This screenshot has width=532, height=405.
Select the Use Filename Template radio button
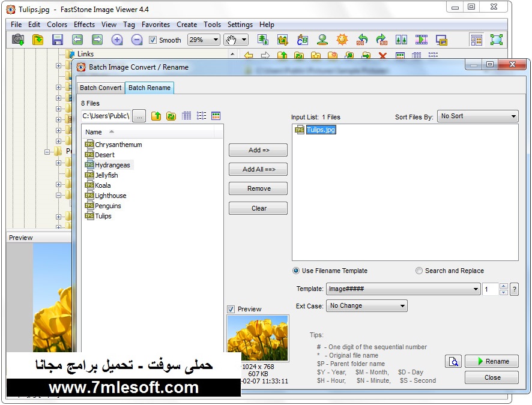tap(296, 271)
